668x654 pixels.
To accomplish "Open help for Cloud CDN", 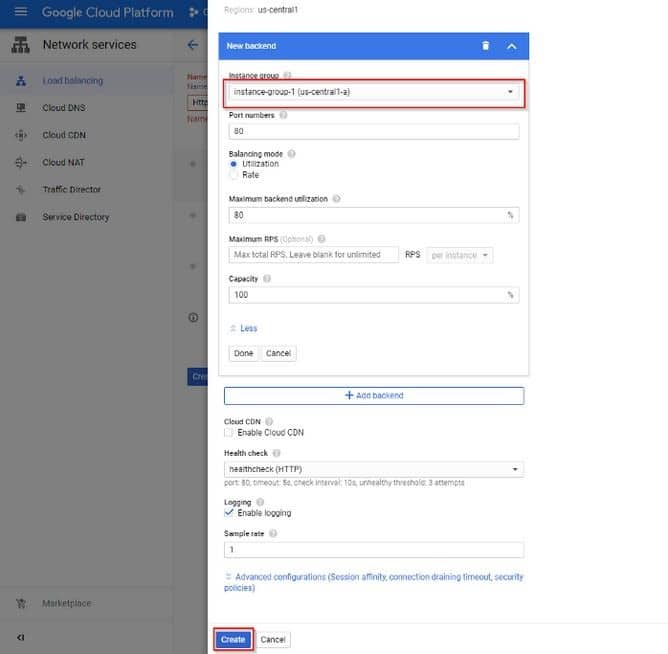I will pos(269,421).
